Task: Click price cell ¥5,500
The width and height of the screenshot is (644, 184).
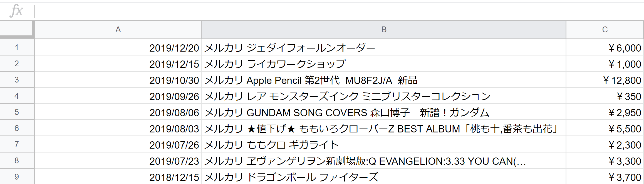Action: pos(605,128)
